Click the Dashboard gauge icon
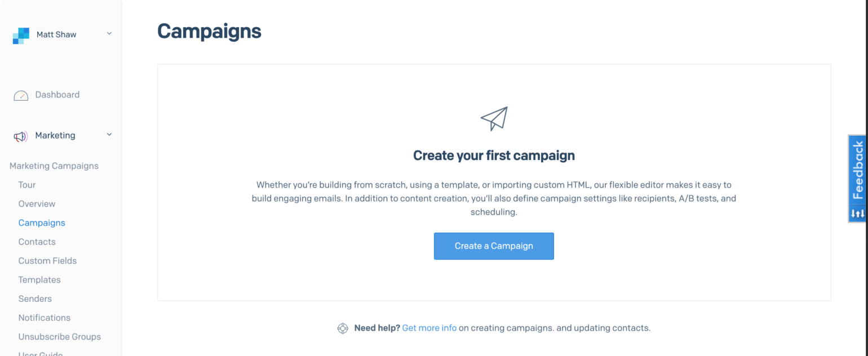 click(x=21, y=95)
